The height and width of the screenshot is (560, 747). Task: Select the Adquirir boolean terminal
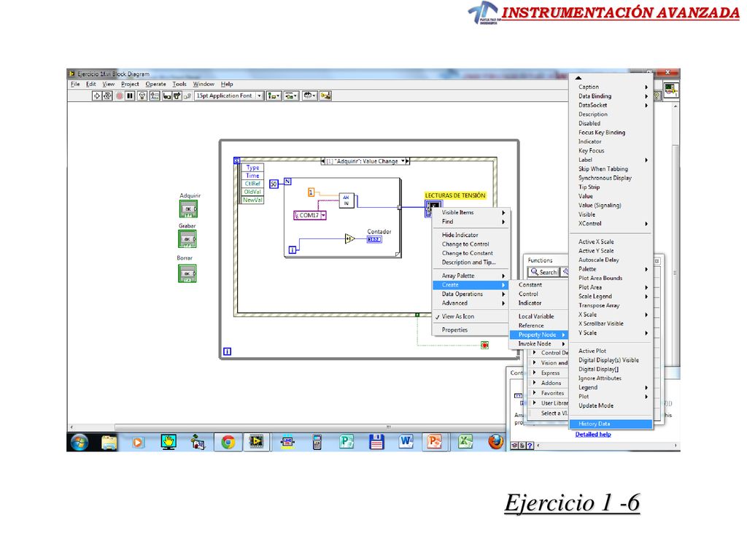[188, 209]
